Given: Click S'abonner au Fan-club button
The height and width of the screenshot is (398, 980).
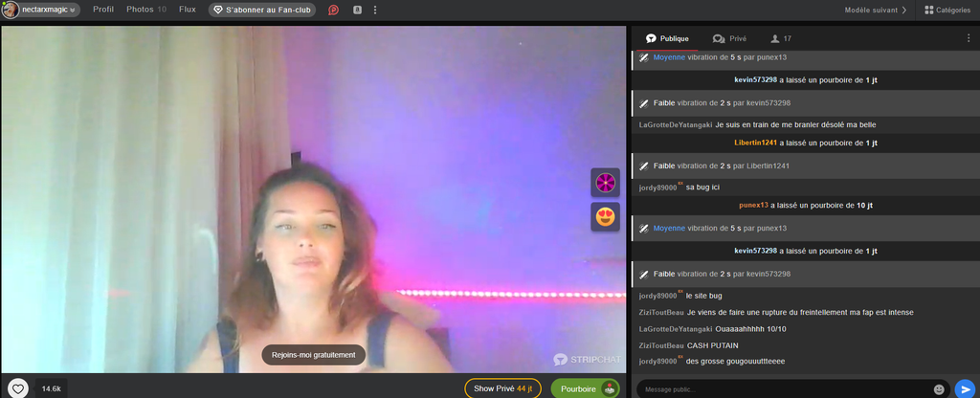Looking at the screenshot, I should [262, 10].
